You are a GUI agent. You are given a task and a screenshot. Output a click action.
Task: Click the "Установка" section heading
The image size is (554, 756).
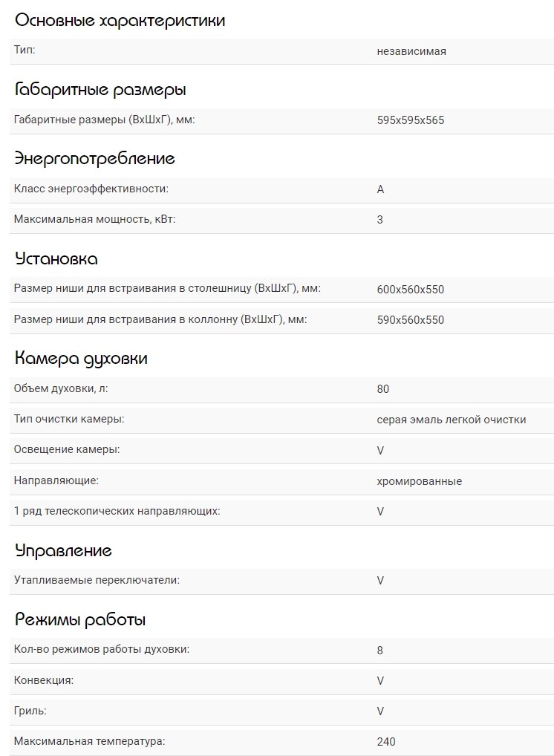click(56, 259)
